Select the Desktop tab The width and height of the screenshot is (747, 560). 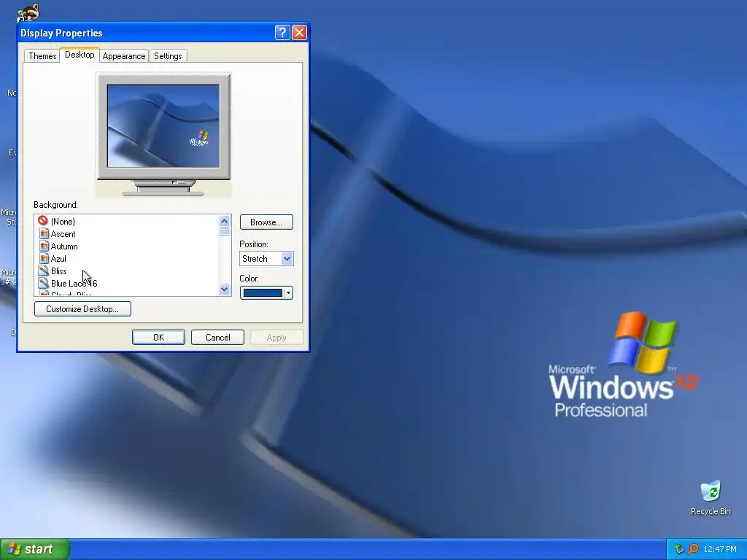[80, 55]
